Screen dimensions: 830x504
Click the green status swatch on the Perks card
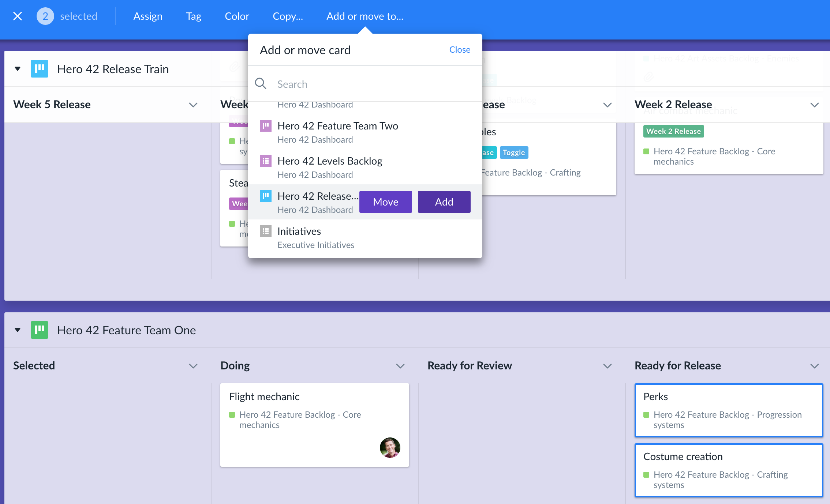pos(646,415)
